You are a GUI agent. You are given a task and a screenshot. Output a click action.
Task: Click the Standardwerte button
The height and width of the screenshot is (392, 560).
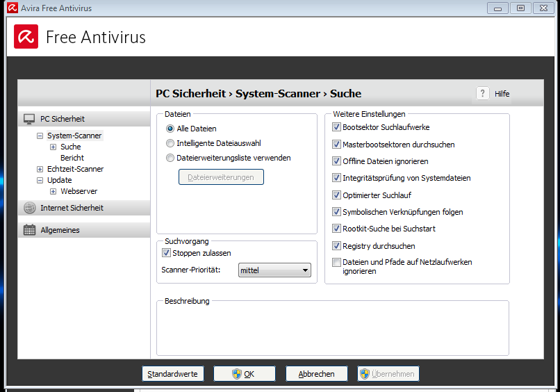pos(173,374)
